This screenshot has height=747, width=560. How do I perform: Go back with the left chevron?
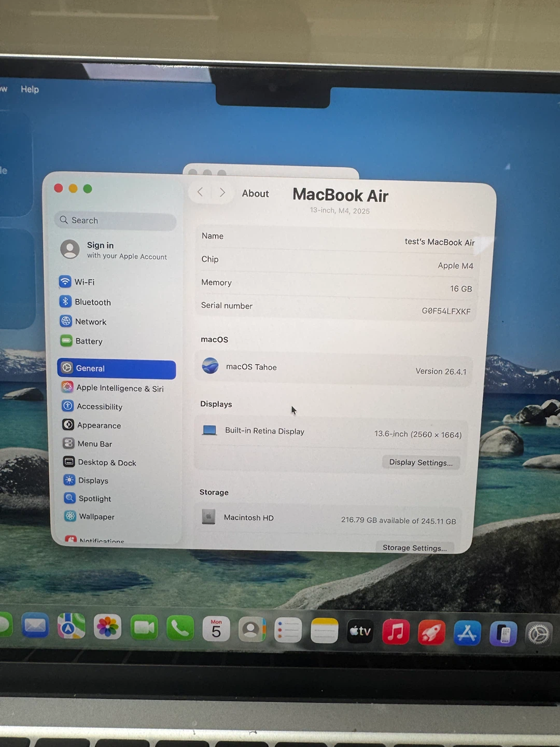click(200, 192)
